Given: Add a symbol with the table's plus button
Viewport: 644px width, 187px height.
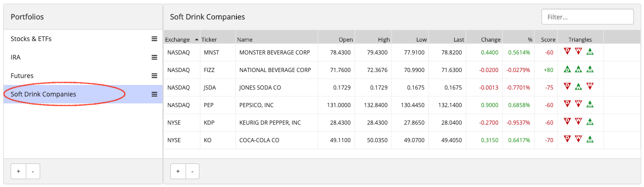Looking at the screenshot, I should coord(178,171).
